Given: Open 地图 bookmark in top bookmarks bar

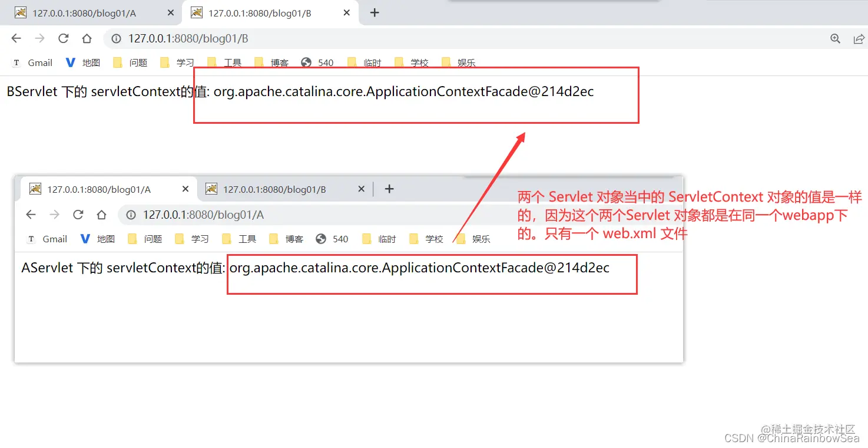Looking at the screenshot, I should coord(84,62).
